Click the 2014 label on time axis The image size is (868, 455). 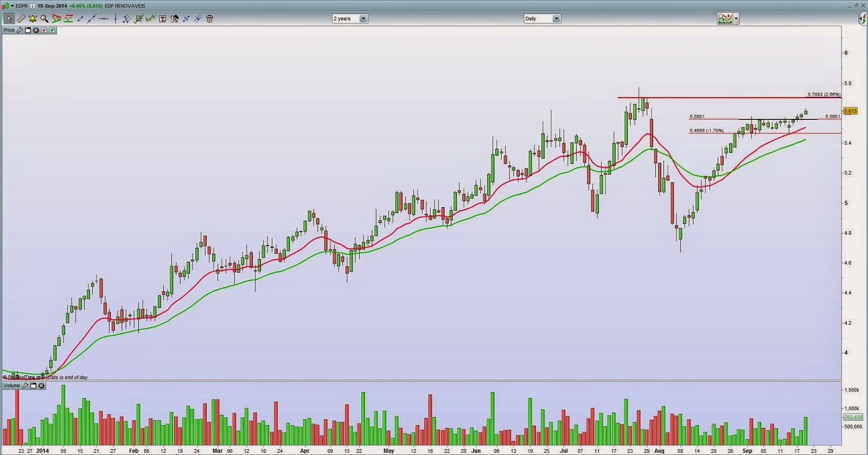click(x=42, y=451)
